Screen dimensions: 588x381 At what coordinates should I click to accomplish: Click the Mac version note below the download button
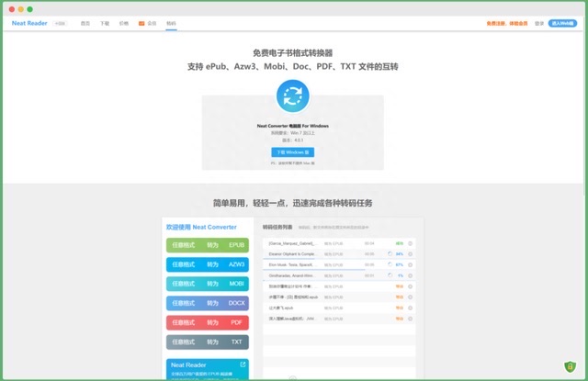point(293,163)
